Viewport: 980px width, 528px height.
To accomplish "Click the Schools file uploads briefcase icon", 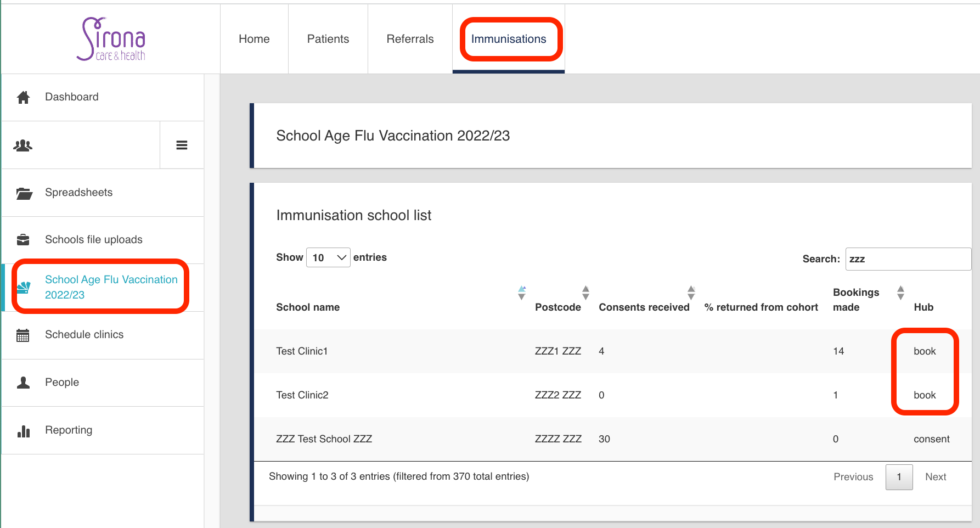I will 23,240.
